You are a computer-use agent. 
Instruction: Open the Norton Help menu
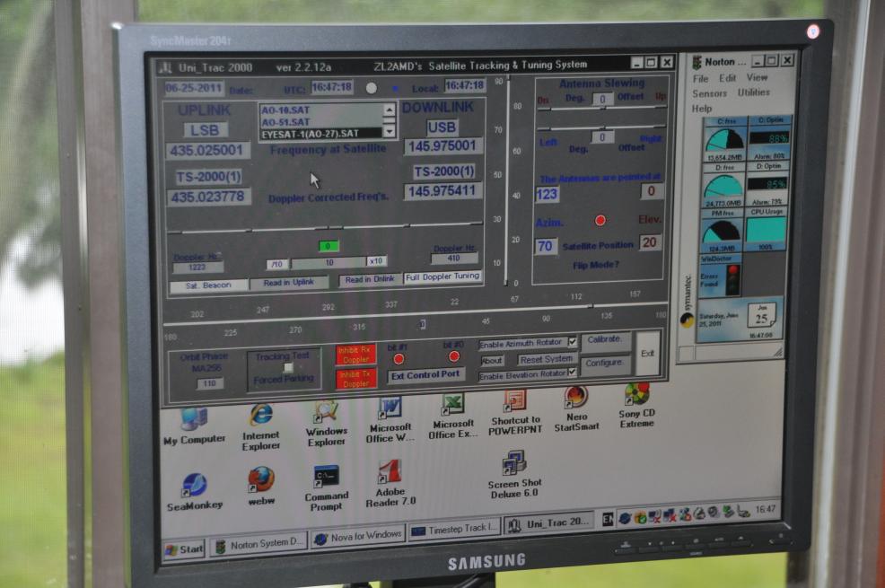[702, 109]
